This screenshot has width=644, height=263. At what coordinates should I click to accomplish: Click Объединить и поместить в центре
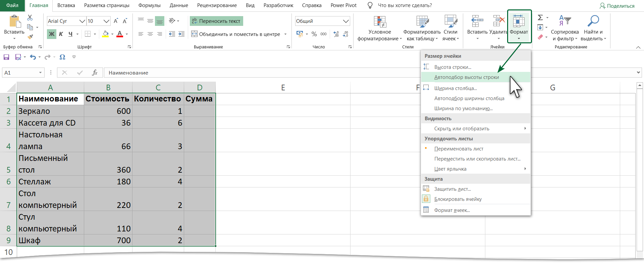tap(236, 34)
